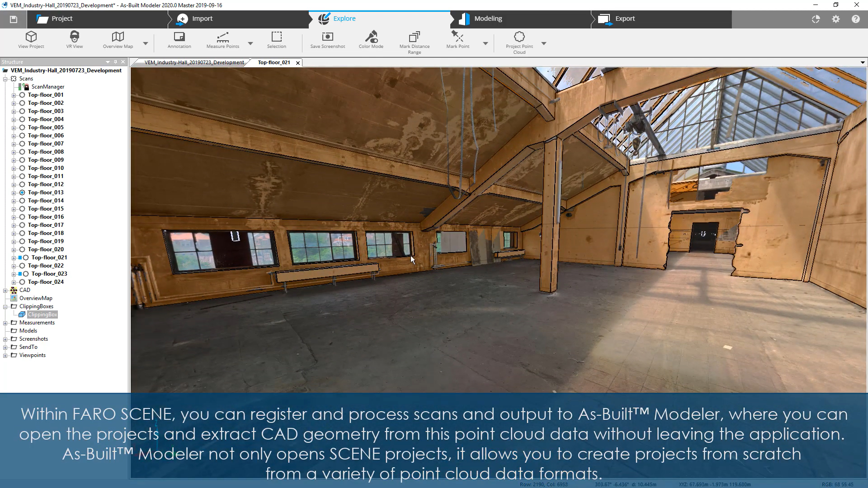Click the workflow progress icon beside settings

click(816, 19)
